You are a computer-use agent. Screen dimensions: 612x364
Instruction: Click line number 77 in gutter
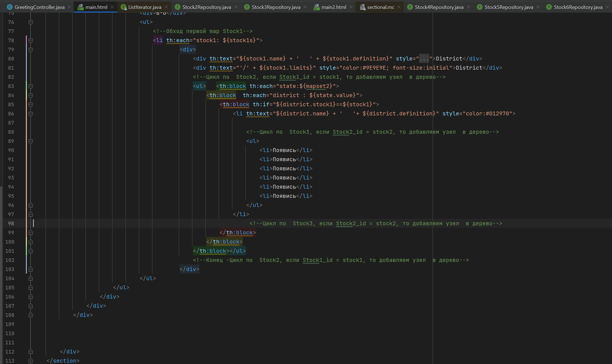tap(11, 31)
